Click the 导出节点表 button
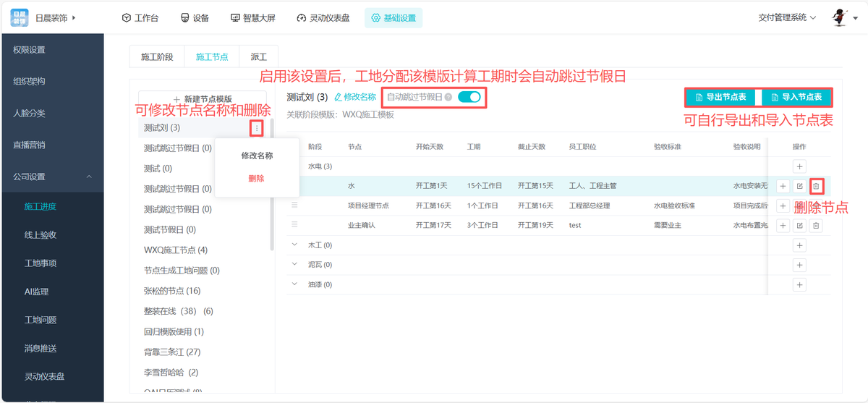Viewport: 868px width, 403px height. point(720,97)
